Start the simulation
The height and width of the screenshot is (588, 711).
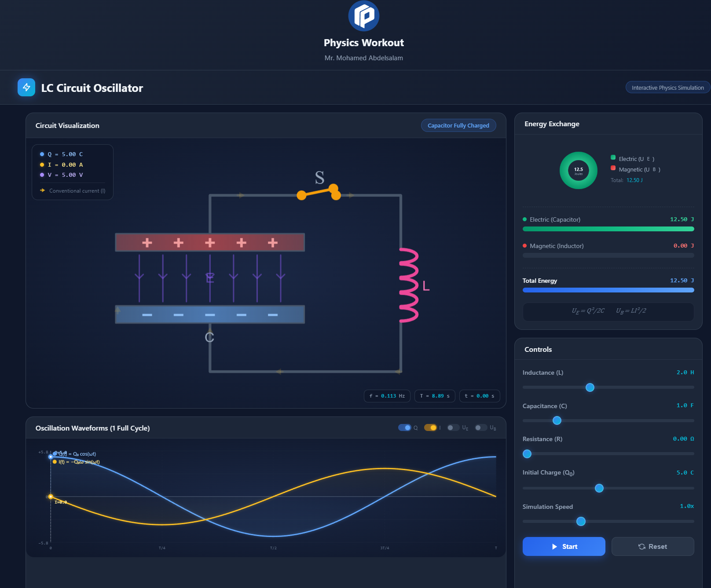coord(564,546)
